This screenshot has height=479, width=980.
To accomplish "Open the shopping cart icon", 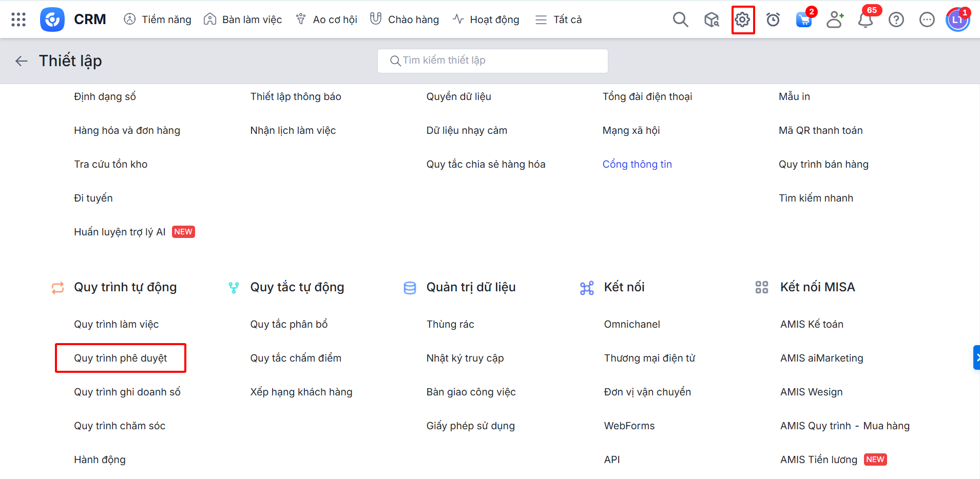I will [x=803, y=20].
